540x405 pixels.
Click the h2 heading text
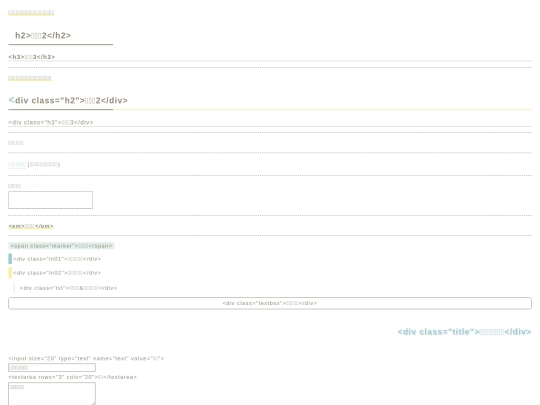[x=43, y=35]
